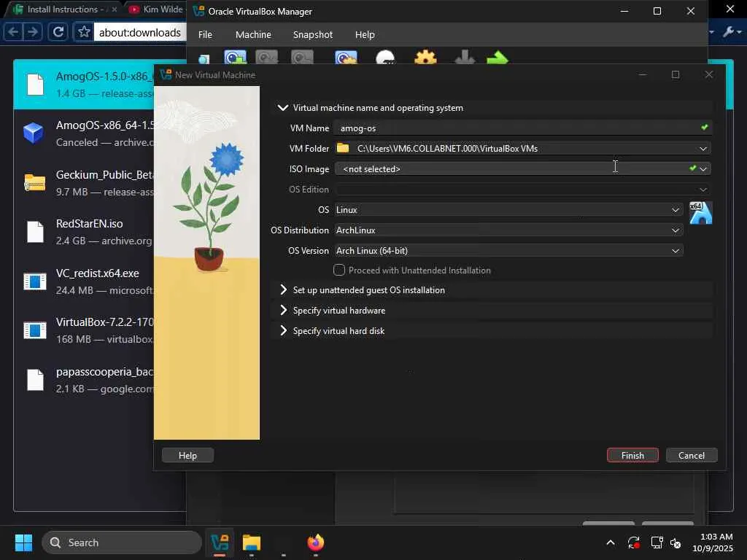The width and height of the screenshot is (747, 560).
Task: Click the browser reload icon
Action: 58,32
